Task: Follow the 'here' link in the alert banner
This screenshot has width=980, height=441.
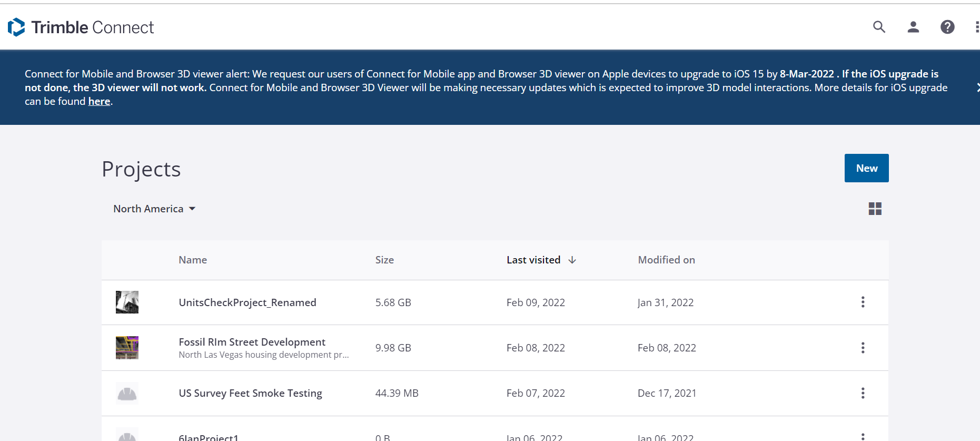Action: pyautogui.click(x=99, y=102)
